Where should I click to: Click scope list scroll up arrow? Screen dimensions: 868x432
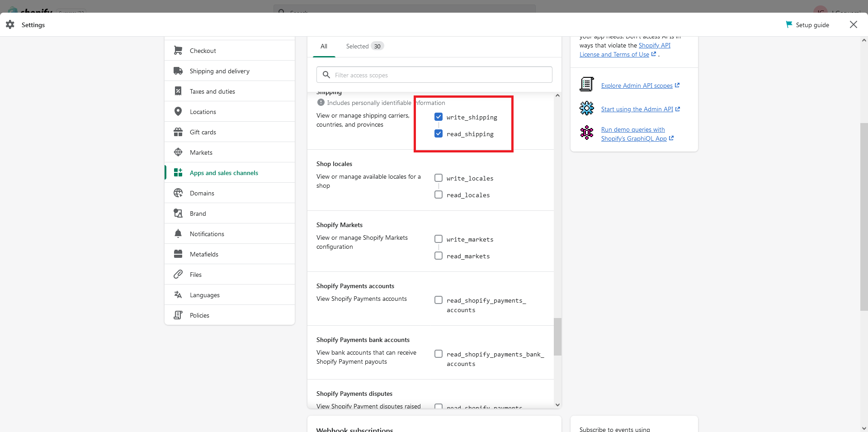tap(557, 95)
